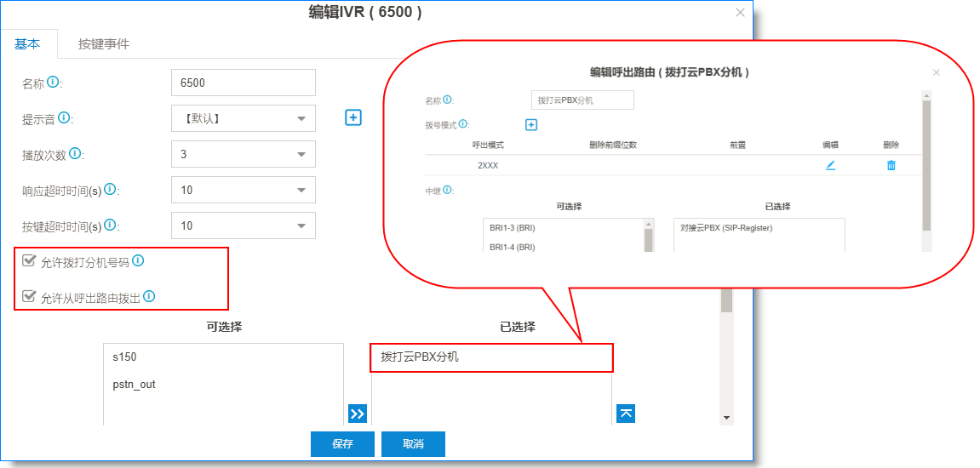This screenshot has width=980, height=468.
Task: Select the 基本 tab
Action: 28,43
